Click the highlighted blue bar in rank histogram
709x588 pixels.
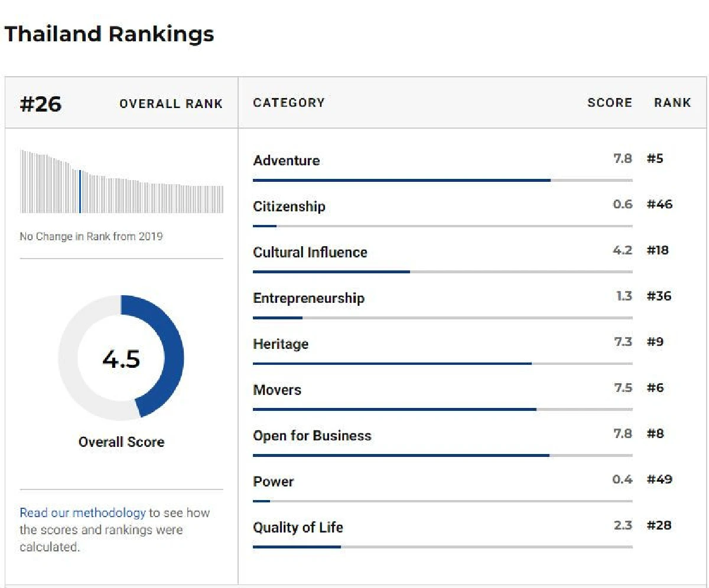click(80, 191)
